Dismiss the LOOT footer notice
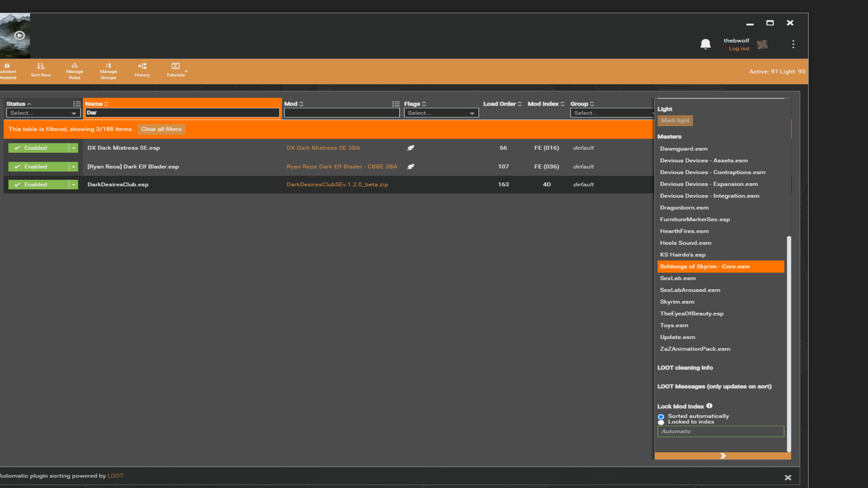 pos(788,478)
